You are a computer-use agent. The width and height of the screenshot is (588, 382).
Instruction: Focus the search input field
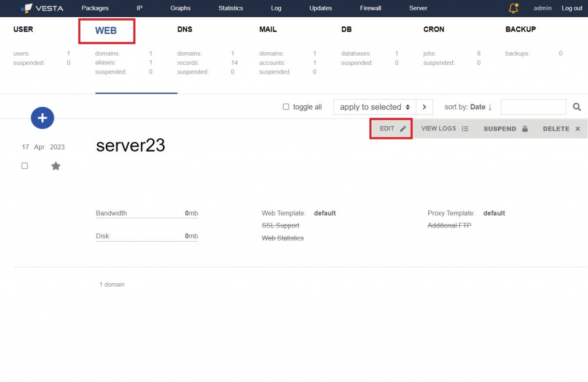click(x=533, y=107)
